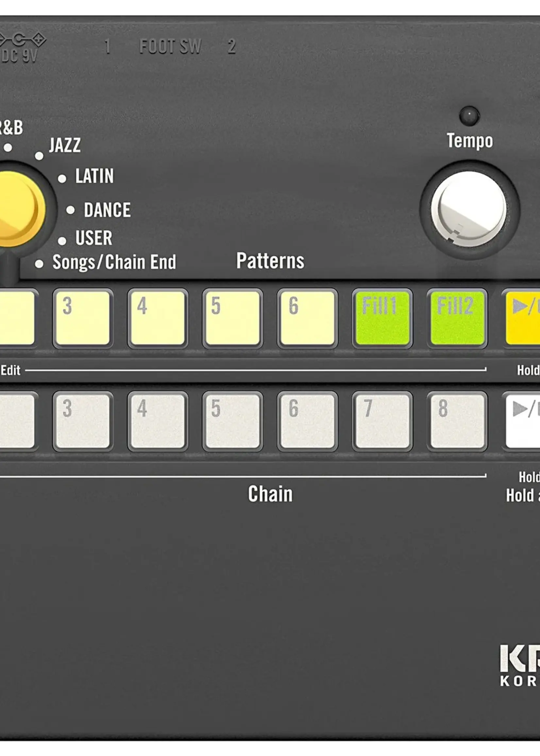Choose the DANCE genre position
Viewport: 540px width, 756px height.
coord(107,210)
